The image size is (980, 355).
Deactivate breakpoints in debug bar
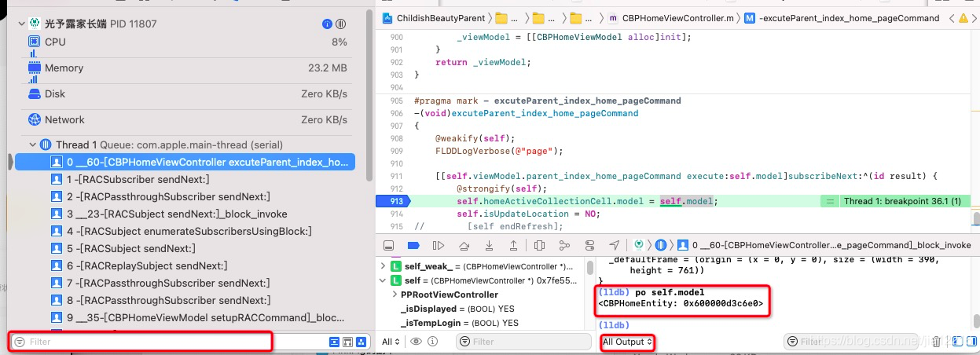[x=414, y=245]
